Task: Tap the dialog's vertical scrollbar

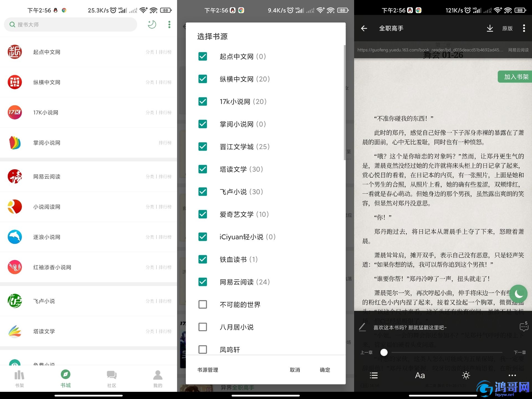Action: [345, 103]
